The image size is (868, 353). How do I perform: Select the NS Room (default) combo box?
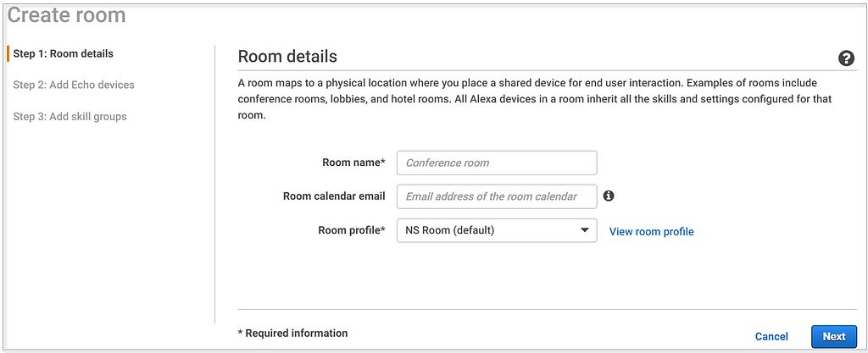(497, 230)
